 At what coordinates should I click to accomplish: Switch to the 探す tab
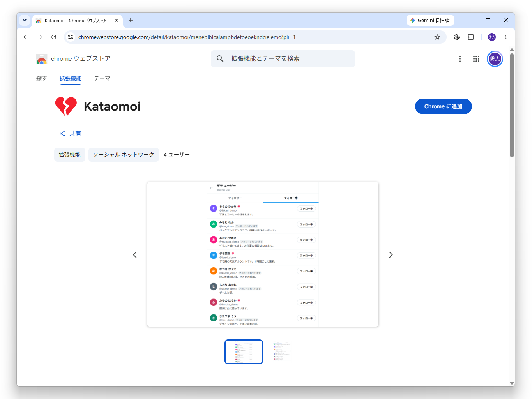[x=41, y=78]
